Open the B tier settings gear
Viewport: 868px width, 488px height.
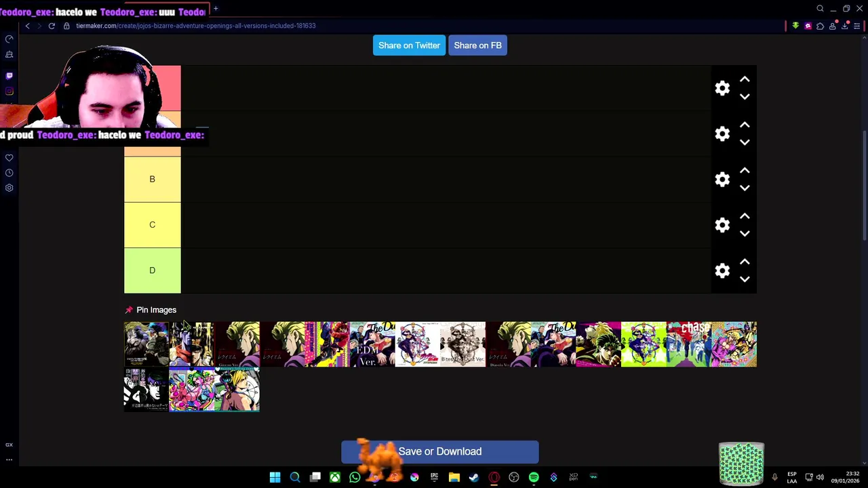click(x=722, y=179)
